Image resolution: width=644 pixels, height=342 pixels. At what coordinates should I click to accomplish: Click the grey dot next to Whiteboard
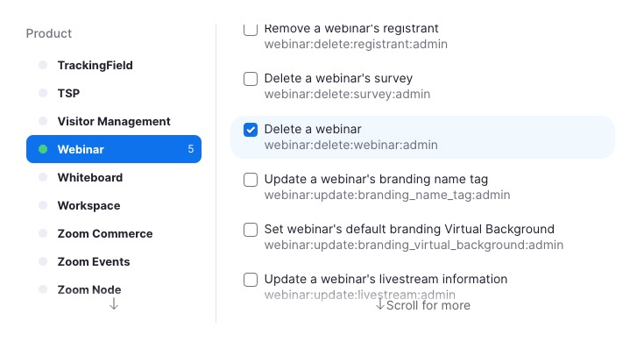pos(43,177)
